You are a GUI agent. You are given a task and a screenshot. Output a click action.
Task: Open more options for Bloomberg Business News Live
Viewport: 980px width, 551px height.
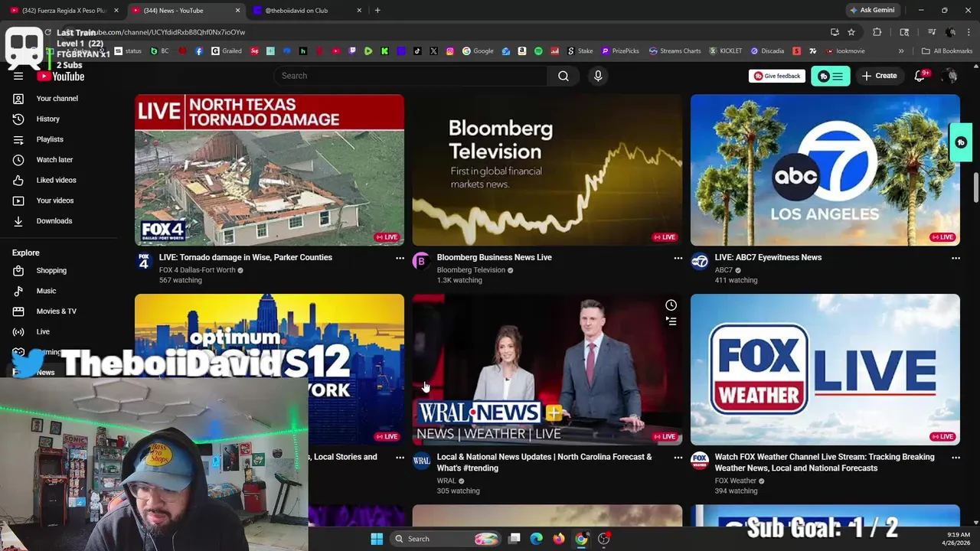tap(678, 258)
